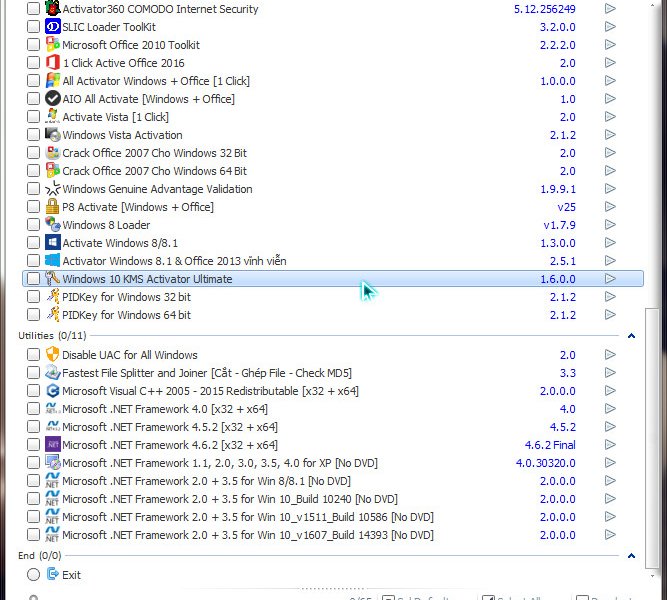Click the SLIC Loader ToolKit icon
Viewport: 667px width, 600px height.
pos(53,27)
